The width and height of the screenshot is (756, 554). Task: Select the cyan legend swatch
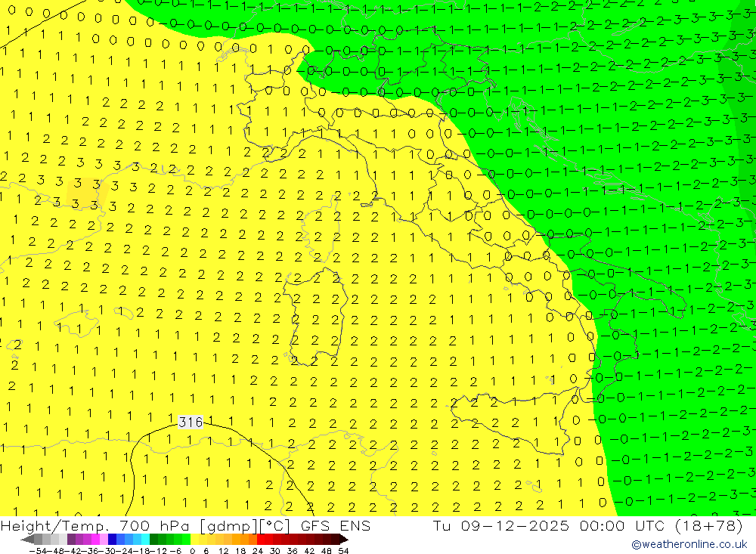tap(145, 540)
